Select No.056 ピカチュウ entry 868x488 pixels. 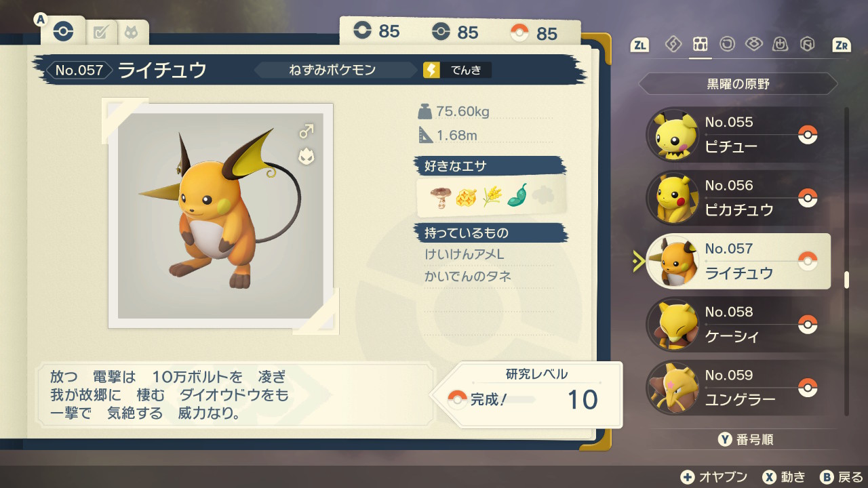pyautogui.click(x=738, y=198)
